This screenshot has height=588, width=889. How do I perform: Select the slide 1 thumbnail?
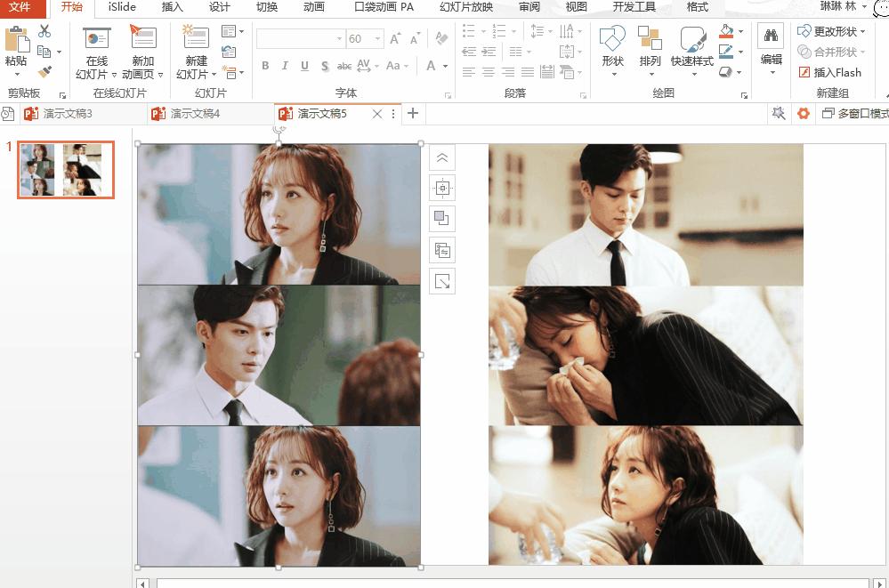66,169
